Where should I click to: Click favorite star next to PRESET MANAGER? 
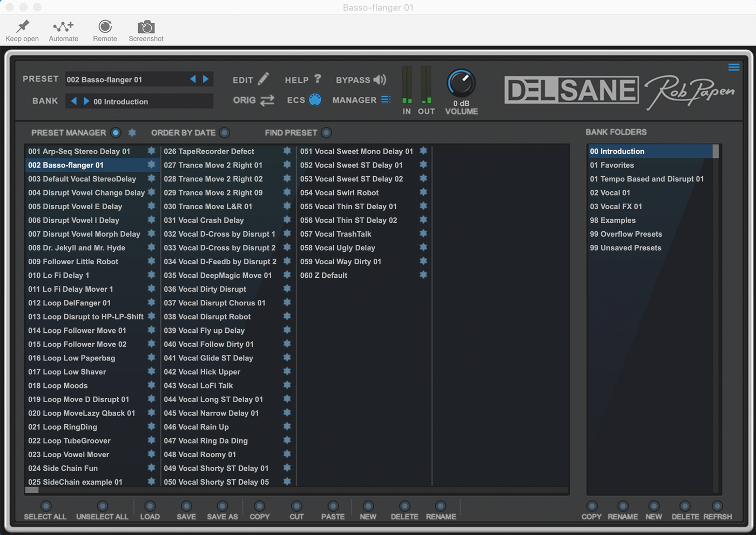point(132,132)
